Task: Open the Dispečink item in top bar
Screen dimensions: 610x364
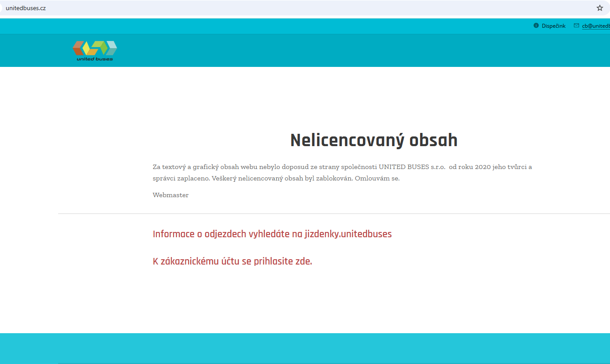Action: coord(553,26)
